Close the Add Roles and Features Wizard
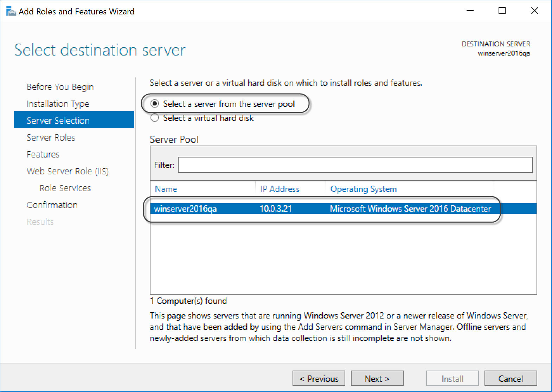Image resolution: width=552 pixels, height=392 pixels. [x=534, y=11]
